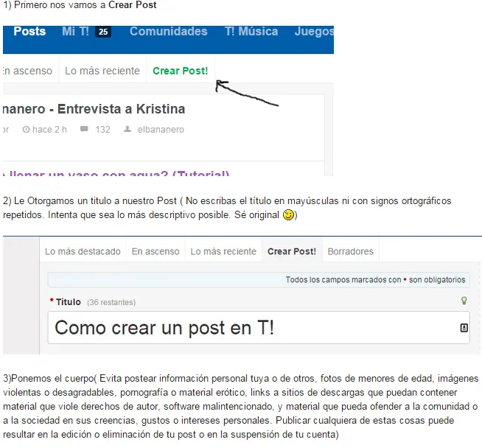Click the 'hace 2 h' timestamp

[49, 130]
